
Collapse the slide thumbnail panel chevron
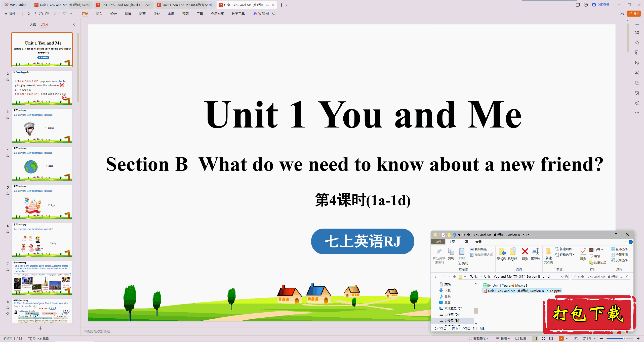pos(74,24)
